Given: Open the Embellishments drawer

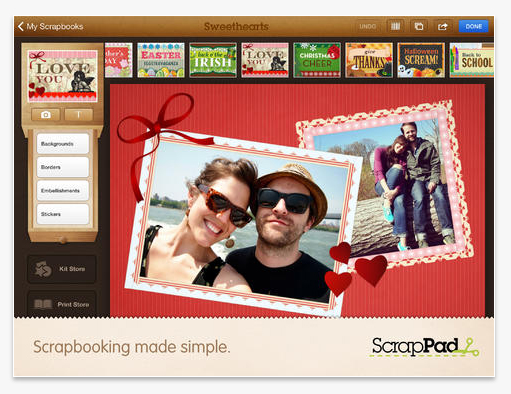Looking at the screenshot, I should pyautogui.click(x=63, y=191).
